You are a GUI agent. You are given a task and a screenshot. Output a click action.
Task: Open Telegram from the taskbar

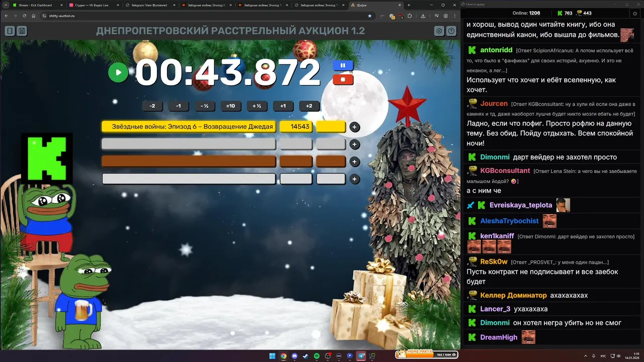361,356
